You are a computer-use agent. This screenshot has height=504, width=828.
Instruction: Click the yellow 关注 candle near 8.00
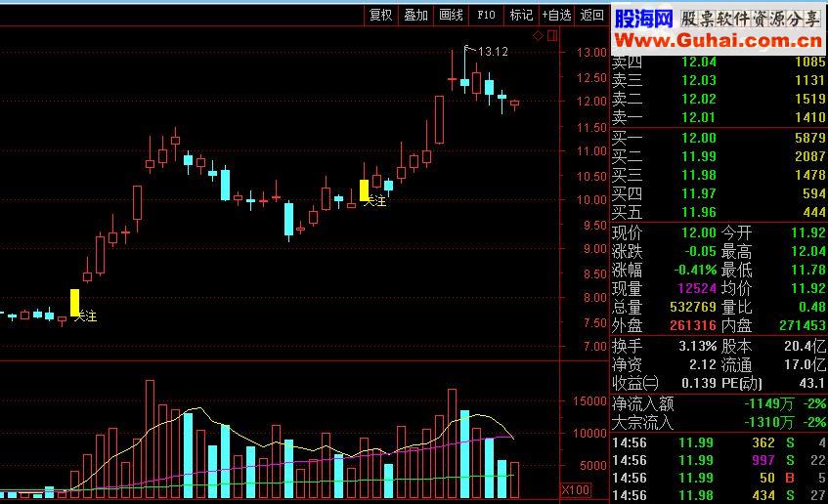coord(75,303)
